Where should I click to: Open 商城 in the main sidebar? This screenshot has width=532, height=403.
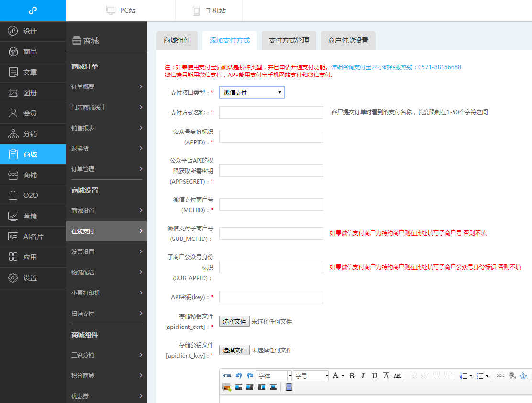pyautogui.click(x=33, y=154)
